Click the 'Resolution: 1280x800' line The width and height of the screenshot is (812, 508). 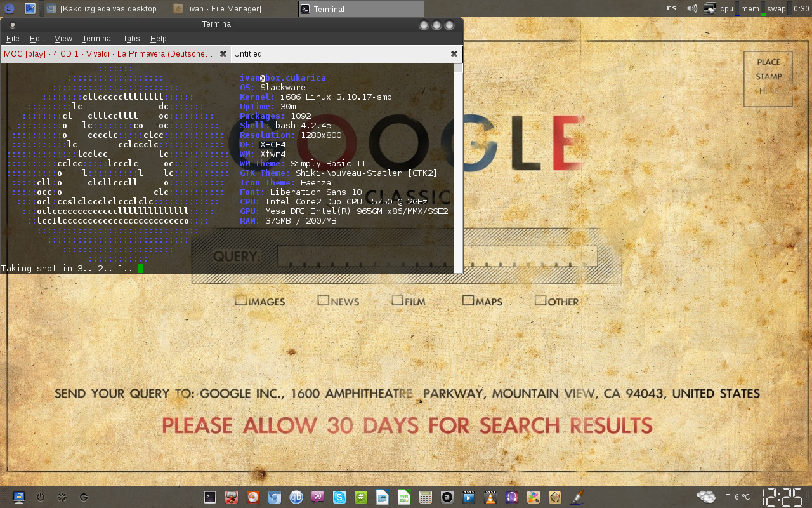291,135
